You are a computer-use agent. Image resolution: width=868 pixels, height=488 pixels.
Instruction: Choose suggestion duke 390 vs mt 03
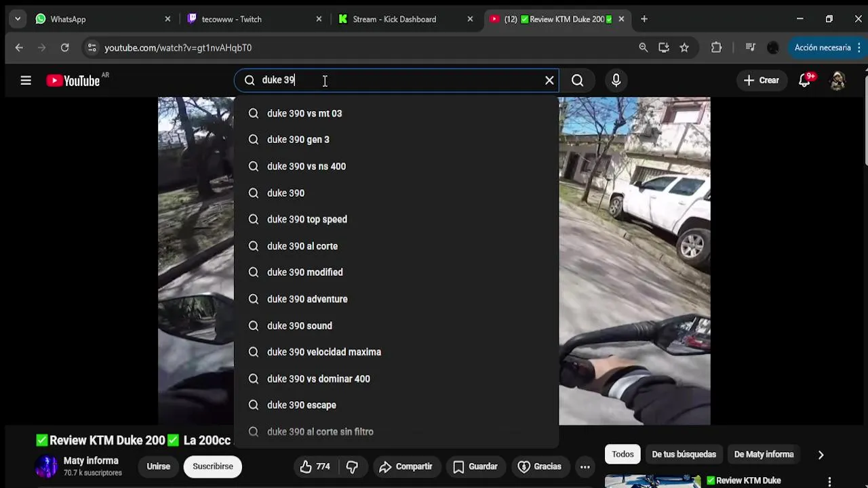pyautogui.click(x=396, y=113)
